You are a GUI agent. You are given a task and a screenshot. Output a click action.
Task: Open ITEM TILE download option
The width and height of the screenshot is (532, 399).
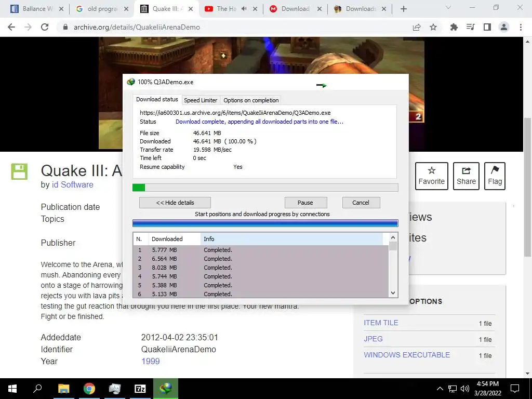tap(381, 323)
